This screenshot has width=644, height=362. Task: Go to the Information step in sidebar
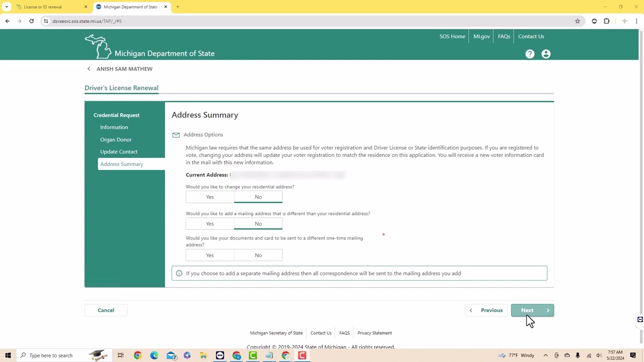[114, 127]
